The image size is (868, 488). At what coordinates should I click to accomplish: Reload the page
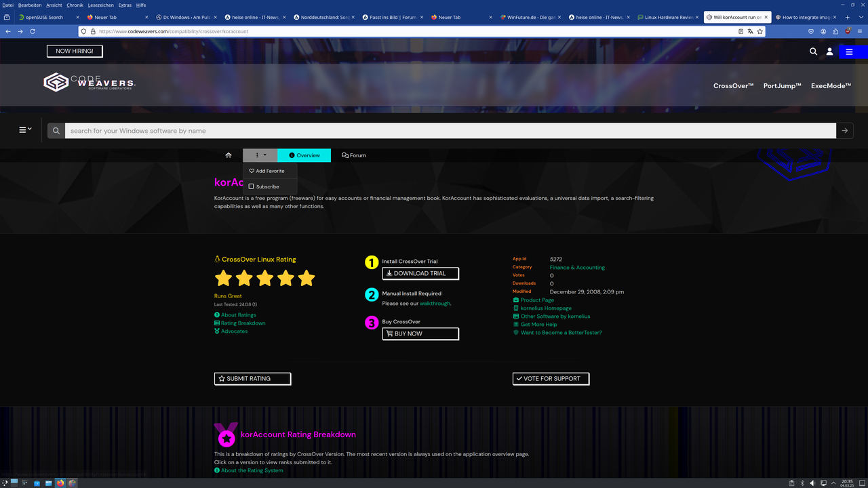tap(32, 31)
